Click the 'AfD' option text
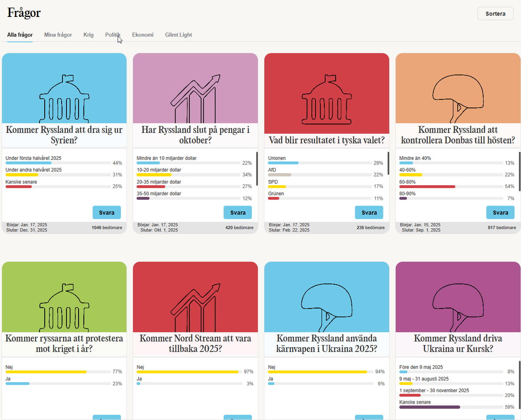 (x=272, y=170)
